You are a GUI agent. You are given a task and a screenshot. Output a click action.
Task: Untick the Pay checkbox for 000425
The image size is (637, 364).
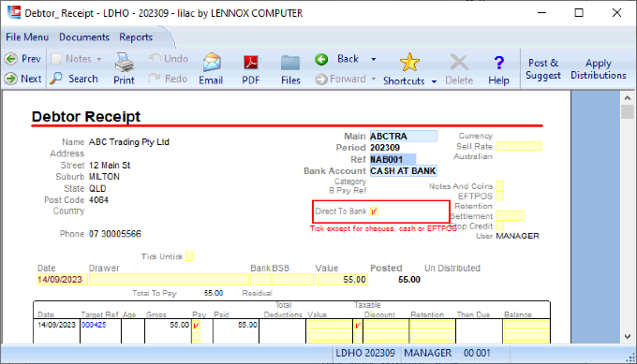[196, 325]
